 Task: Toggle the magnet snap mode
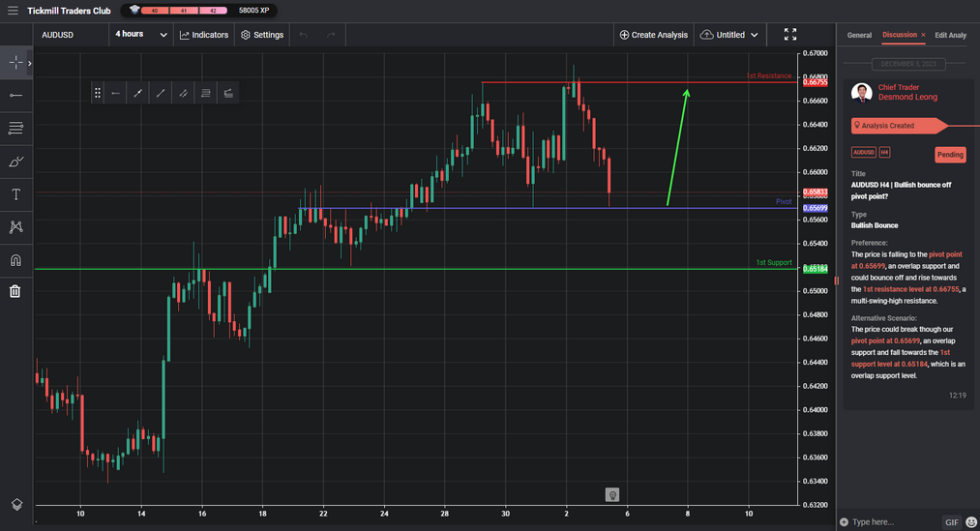pos(15,260)
